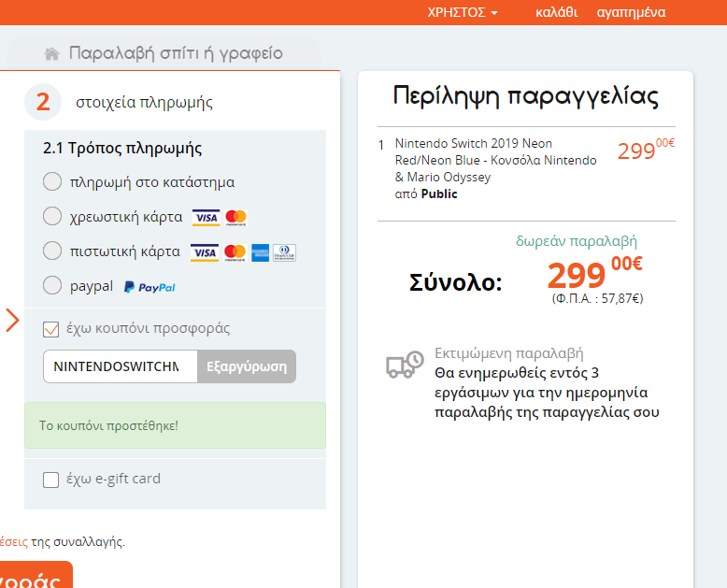Click the Nintendo Switch product name
Image resolution: width=727 pixels, height=588 pixels.
495,160
